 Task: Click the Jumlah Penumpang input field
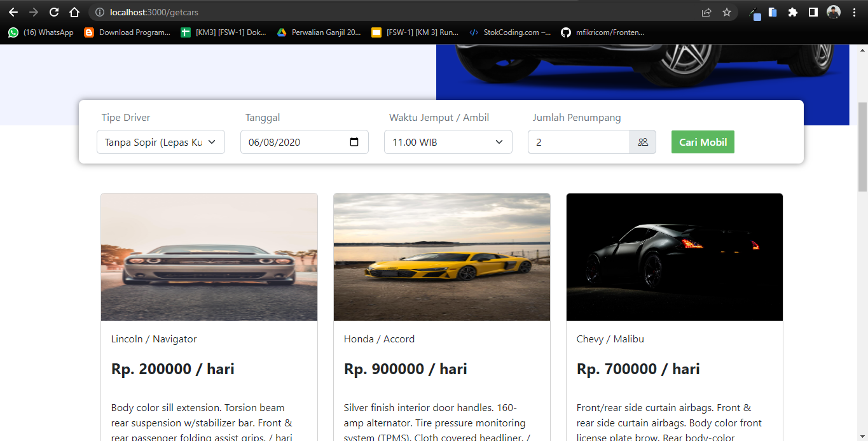(579, 142)
